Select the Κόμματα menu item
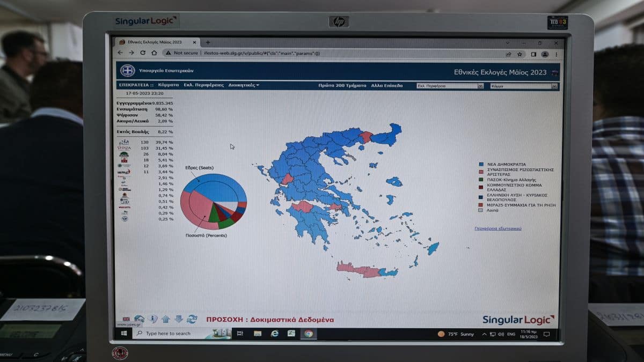This screenshot has height=362, width=644. pyautogui.click(x=169, y=85)
